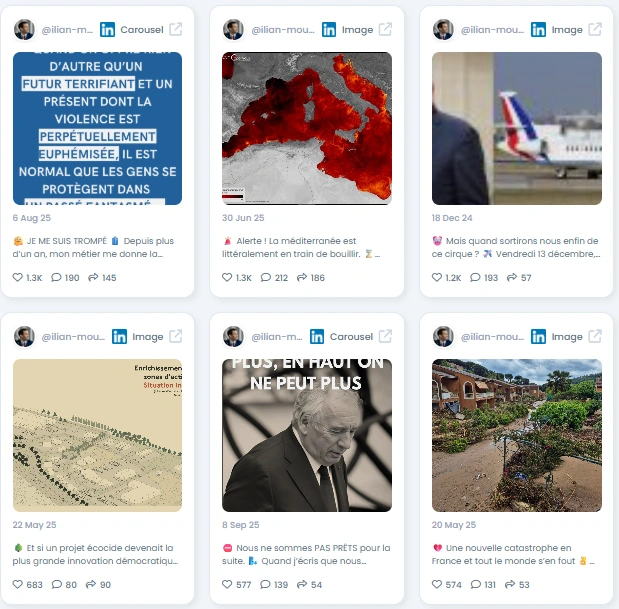Click comment bubble showing 139 comments
The image size is (619, 609).
[265, 584]
